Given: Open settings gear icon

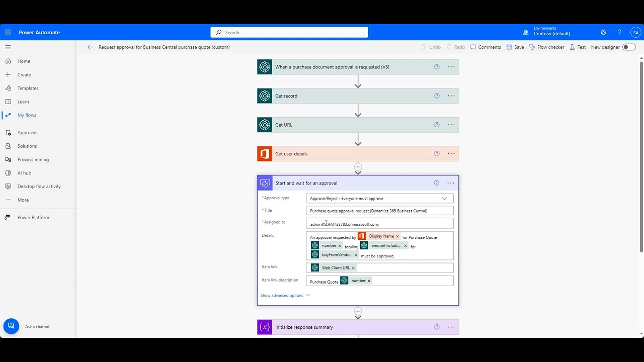Looking at the screenshot, I should (x=603, y=32).
